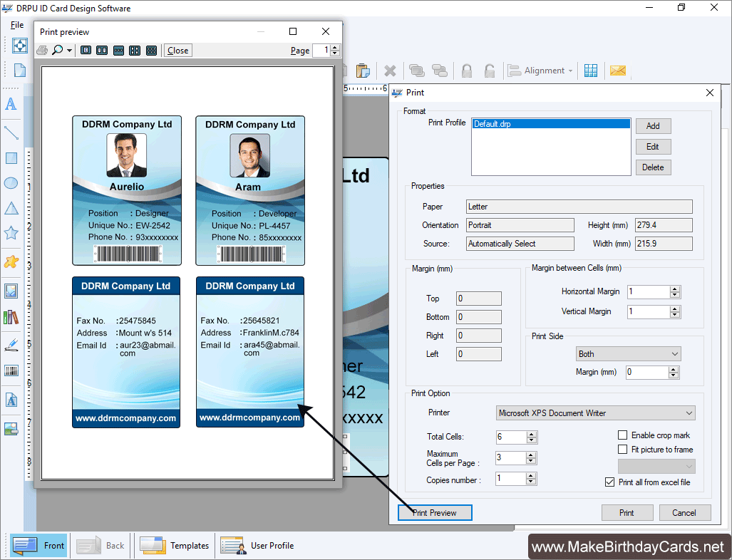732x560 pixels.
Task: Switch print preview to six-page view
Action: coord(151,50)
